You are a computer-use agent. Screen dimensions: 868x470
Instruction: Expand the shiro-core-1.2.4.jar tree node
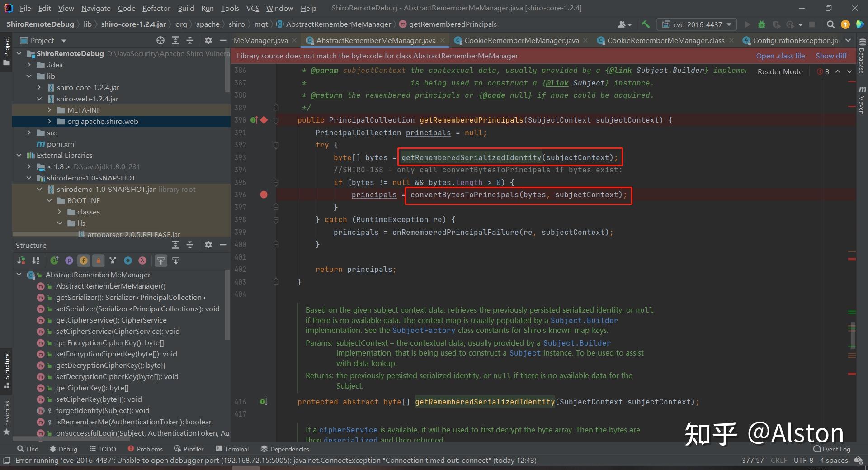pyautogui.click(x=39, y=88)
